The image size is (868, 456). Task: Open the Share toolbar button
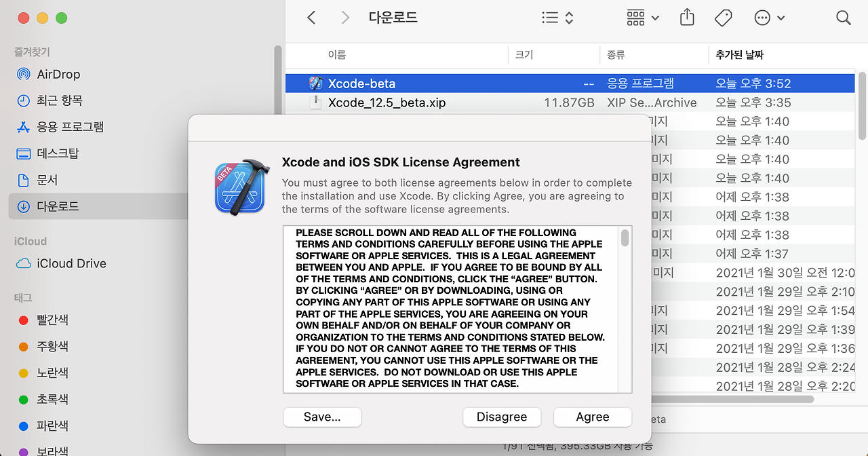tap(687, 18)
